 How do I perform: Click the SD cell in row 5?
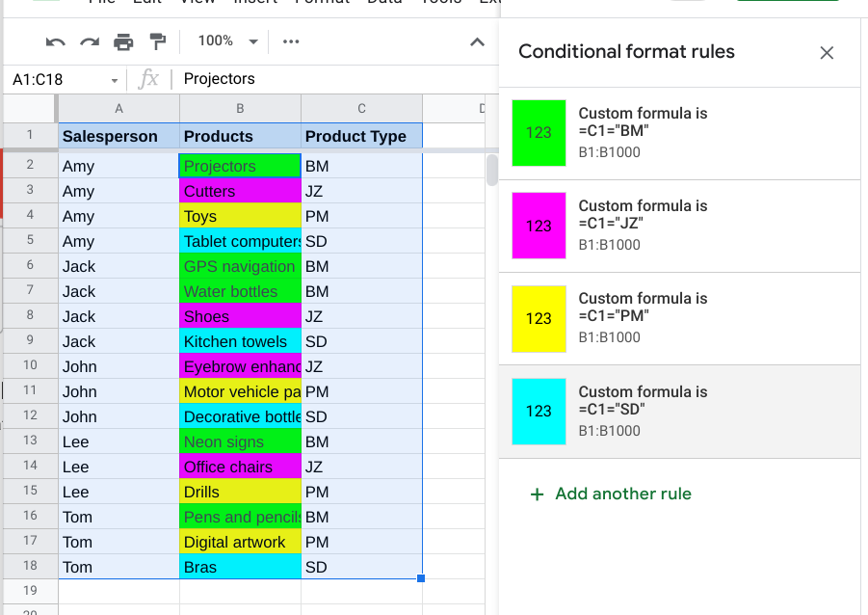point(361,241)
